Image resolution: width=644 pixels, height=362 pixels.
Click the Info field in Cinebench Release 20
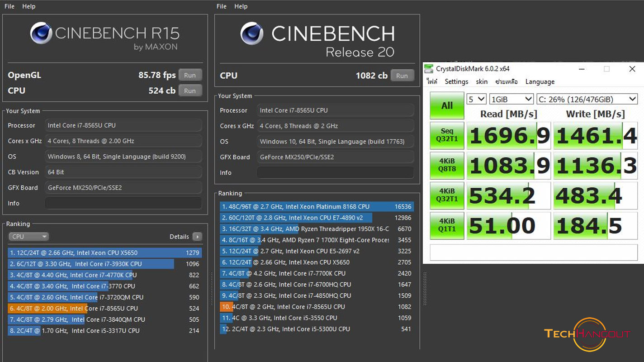tap(335, 172)
